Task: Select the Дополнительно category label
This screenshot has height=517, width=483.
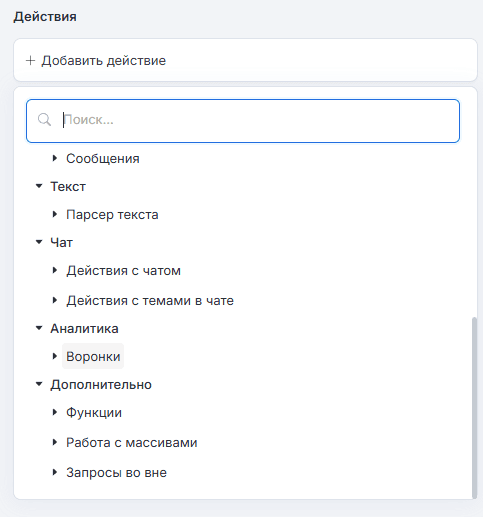Action: 101,385
